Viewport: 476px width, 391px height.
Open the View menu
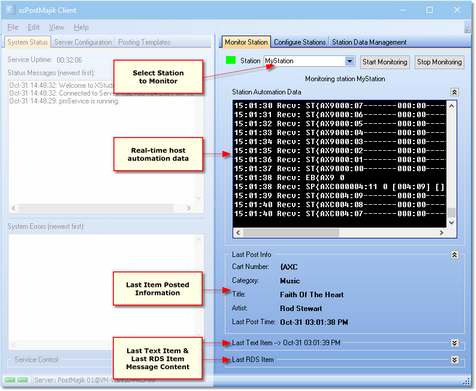(56, 27)
